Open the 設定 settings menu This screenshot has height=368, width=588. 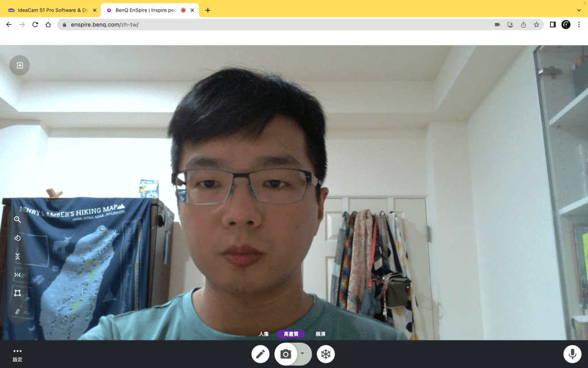coord(17,355)
